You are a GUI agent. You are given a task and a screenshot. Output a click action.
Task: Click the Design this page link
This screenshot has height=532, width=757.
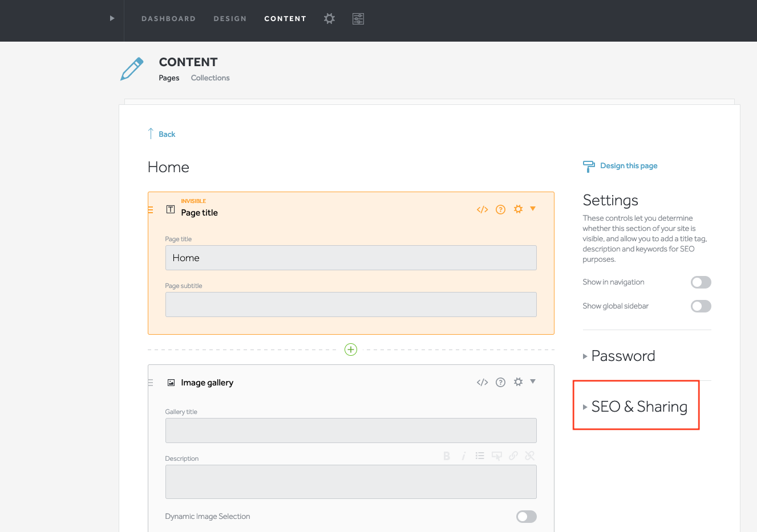click(628, 166)
